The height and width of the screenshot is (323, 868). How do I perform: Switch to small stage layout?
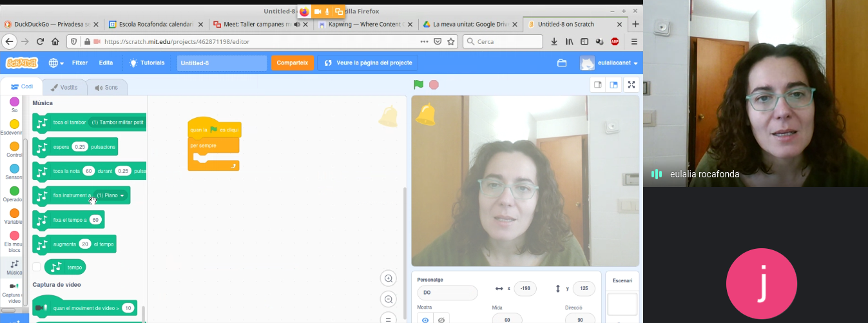tap(597, 84)
